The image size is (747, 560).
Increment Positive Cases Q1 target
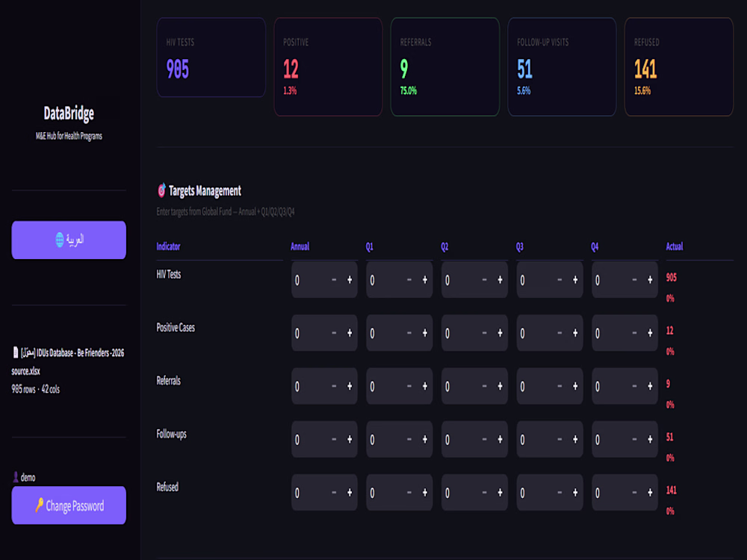[425, 333]
